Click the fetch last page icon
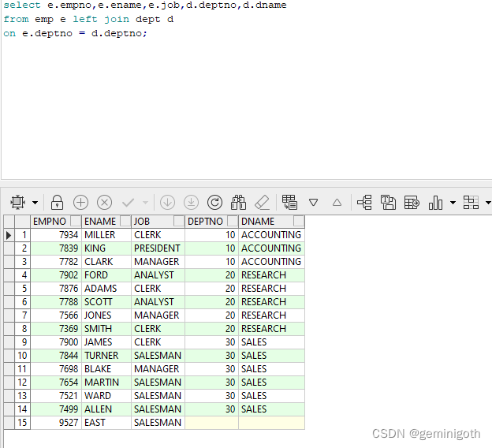492x448 pixels. click(x=191, y=202)
